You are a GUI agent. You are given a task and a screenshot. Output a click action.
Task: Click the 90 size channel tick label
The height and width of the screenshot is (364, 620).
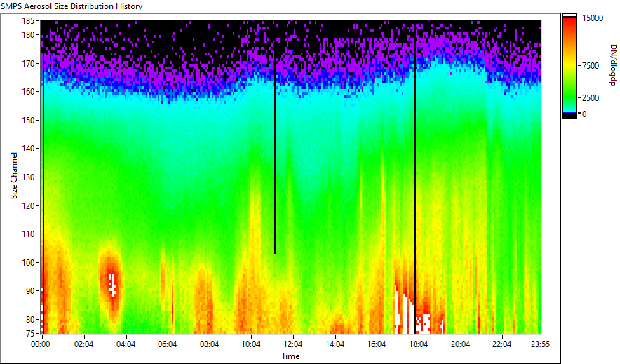pyautogui.click(x=30, y=291)
